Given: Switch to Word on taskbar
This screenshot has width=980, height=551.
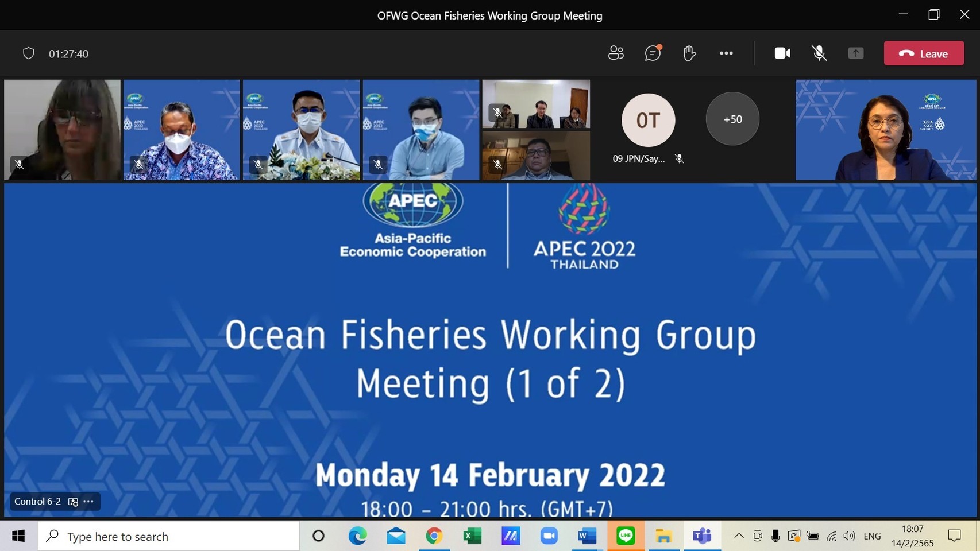Looking at the screenshot, I should [587, 536].
